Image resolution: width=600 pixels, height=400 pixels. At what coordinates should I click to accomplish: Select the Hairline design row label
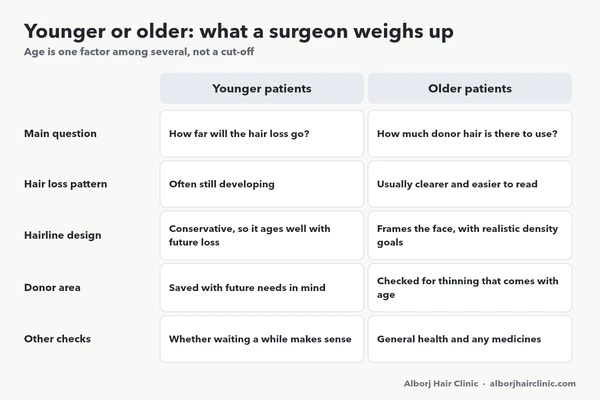click(x=63, y=235)
